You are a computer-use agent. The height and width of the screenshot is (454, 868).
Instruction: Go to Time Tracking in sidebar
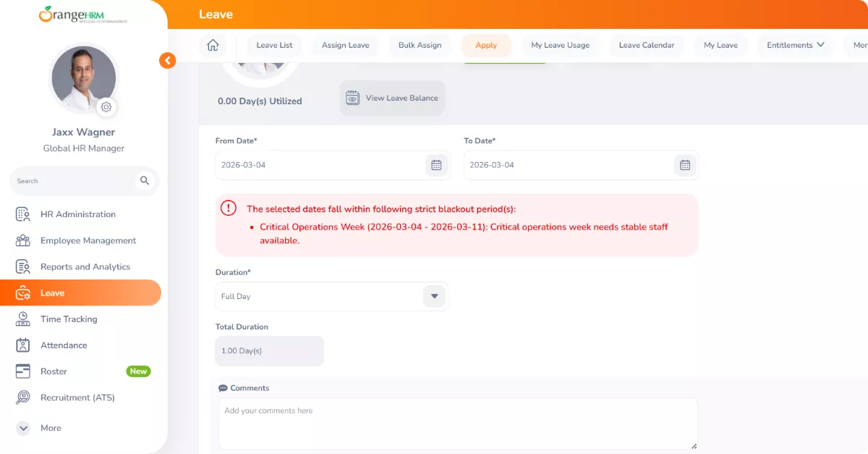[x=69, y=319]
